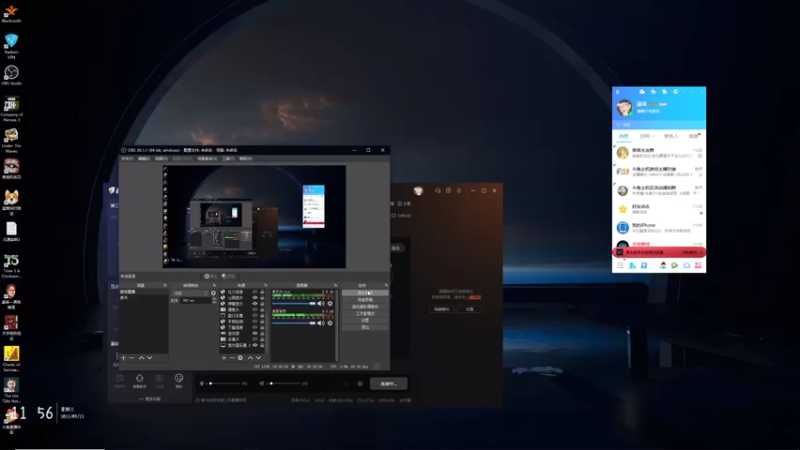Screen dimensions: 800x450
Task: Open settings gear of second mixer channel
Action: (330, 323)
